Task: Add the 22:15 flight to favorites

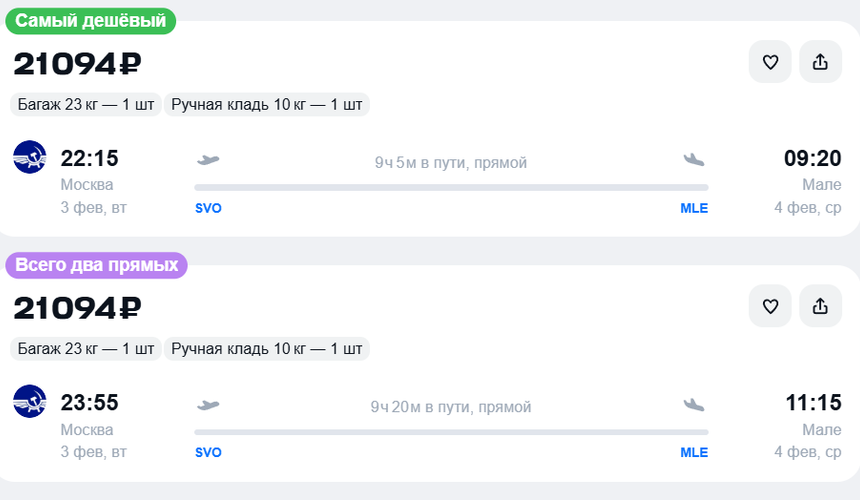Action: pyautogui.click(x=770, y=62)
